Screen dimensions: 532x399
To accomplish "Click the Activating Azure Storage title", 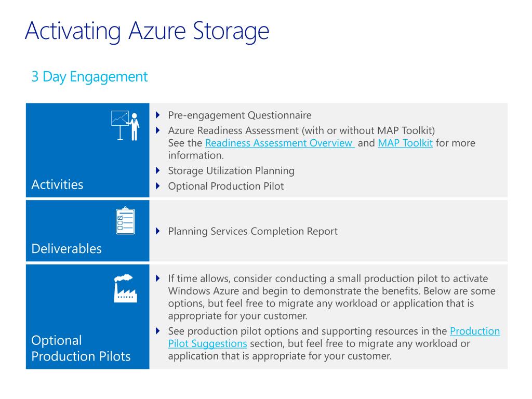I will point(147,31).
